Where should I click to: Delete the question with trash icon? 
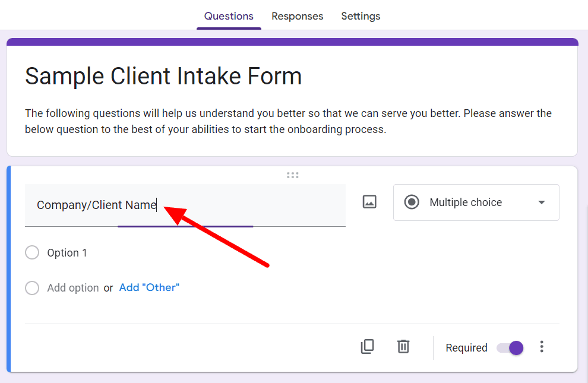(403, 347)
